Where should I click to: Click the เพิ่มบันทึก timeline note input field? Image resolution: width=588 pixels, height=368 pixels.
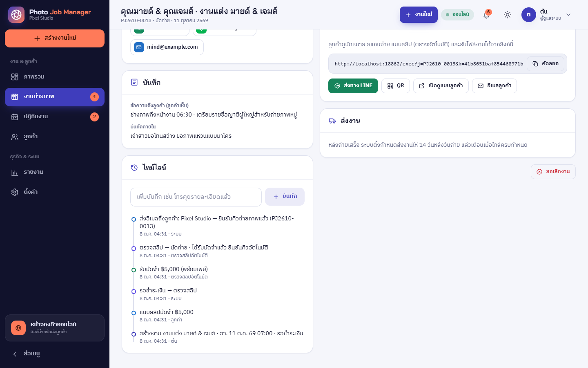[x=196, y=197]
